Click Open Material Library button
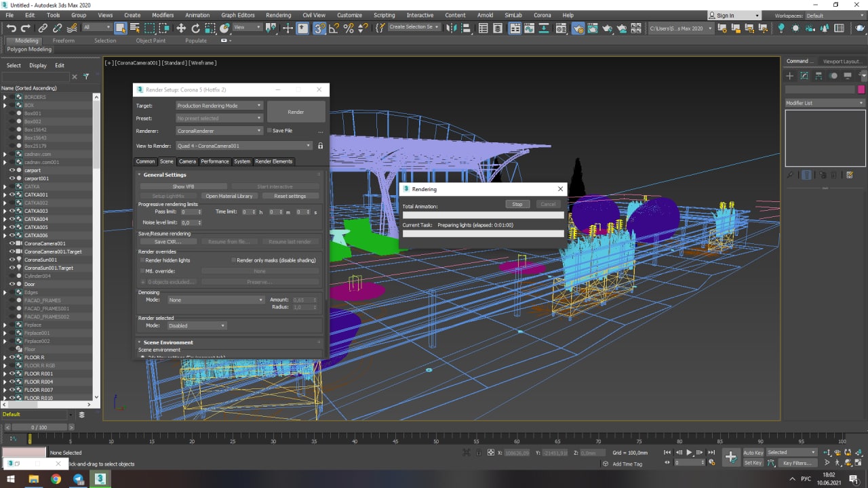Image resolution: width=868 pixels, height=488 pixels. (x=229, y=196)
